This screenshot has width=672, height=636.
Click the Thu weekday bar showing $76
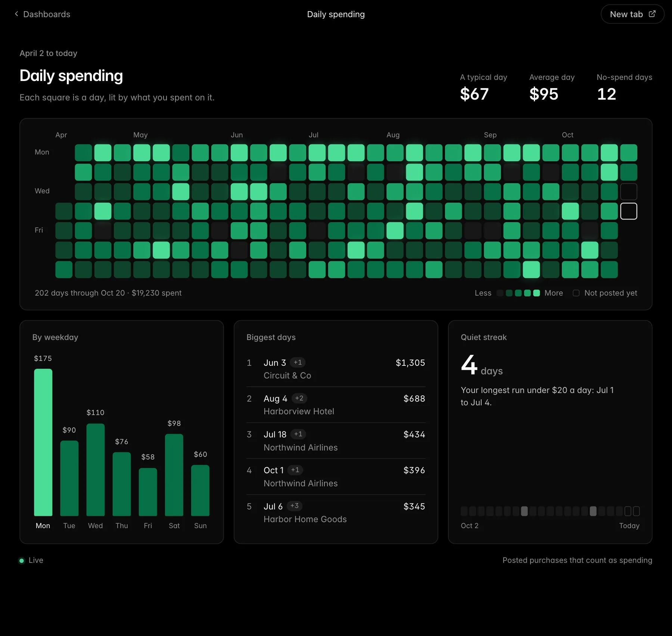coord(122,484)
